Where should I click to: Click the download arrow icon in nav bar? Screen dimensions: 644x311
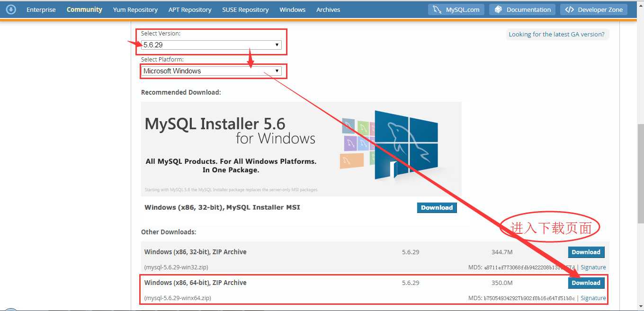(x=10, y=9)
